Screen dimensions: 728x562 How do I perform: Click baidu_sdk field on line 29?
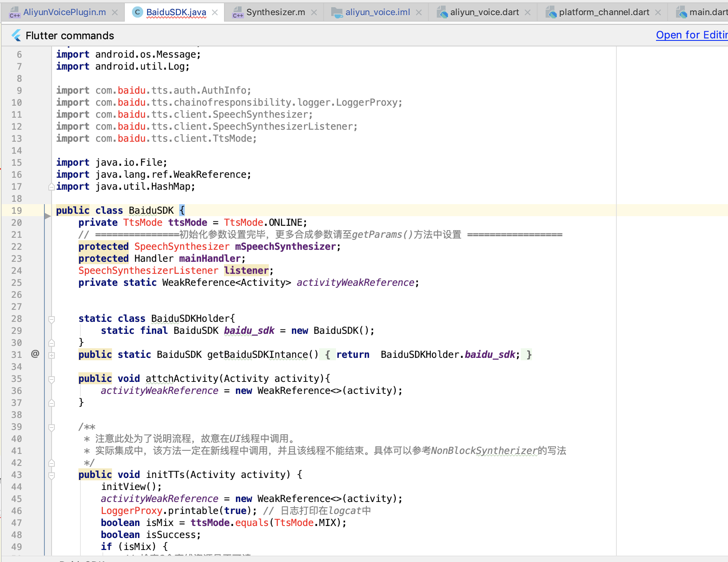(x=249, y=331)
